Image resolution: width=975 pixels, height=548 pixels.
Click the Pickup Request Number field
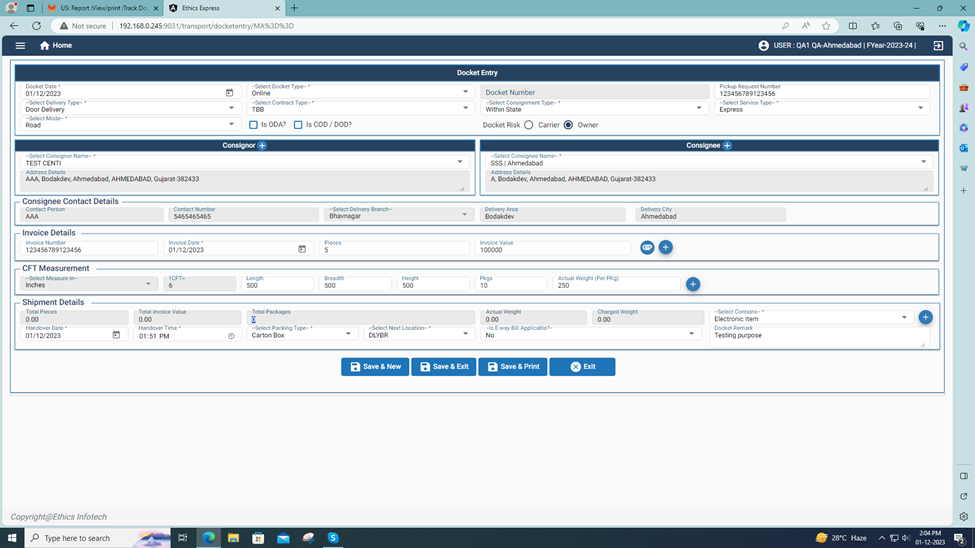click(x=822, y=93)
